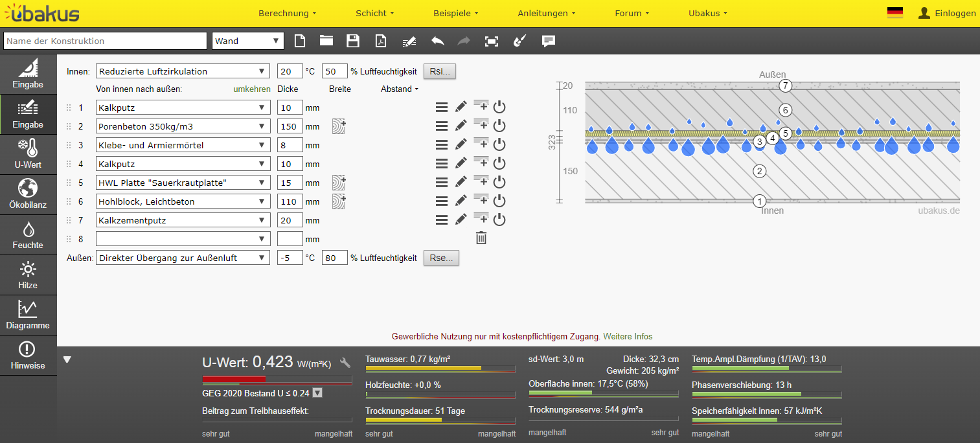Expand the Reduzierte Luftzirkulation dropdown
980x443 pixels.
[183, 71]
